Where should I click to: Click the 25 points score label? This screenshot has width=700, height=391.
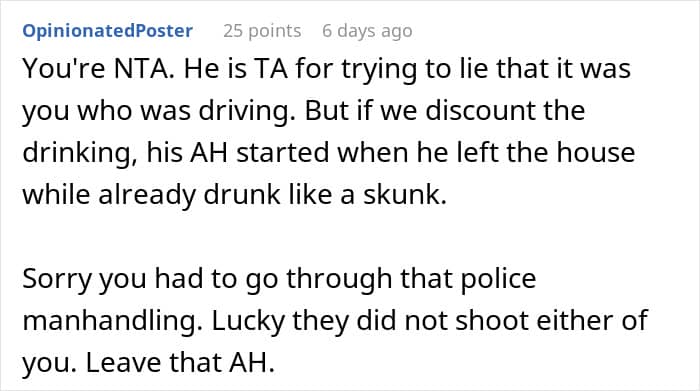coord(262,31)
